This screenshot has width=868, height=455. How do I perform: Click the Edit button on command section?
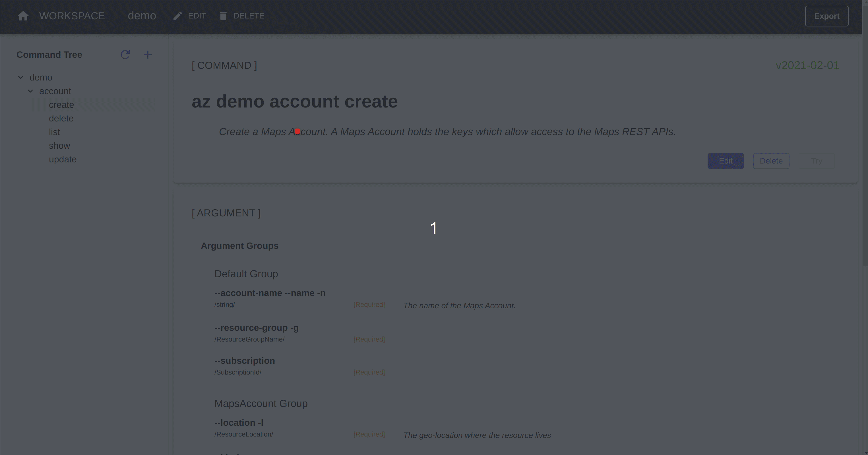tap(726, 161)
